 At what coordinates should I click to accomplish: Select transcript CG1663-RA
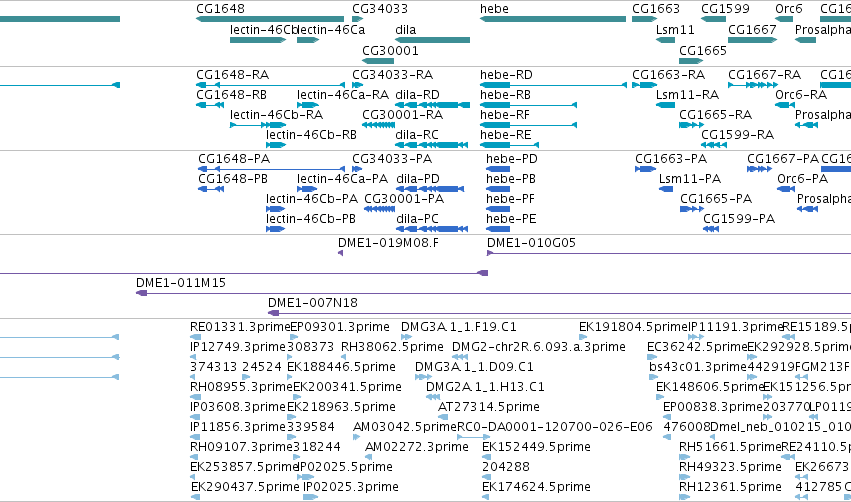click(645, 85)
